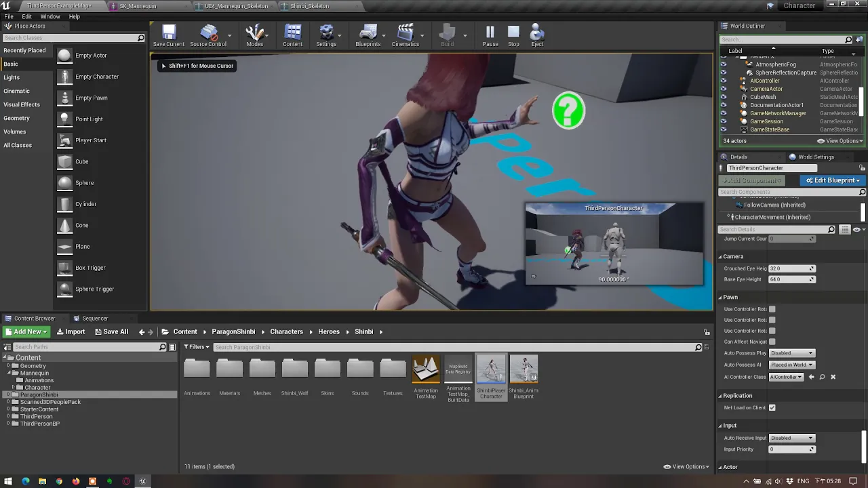Toggle Can Affect Navigation checkbox
Screen dimensions: 868x488
(x=772, y=342)
